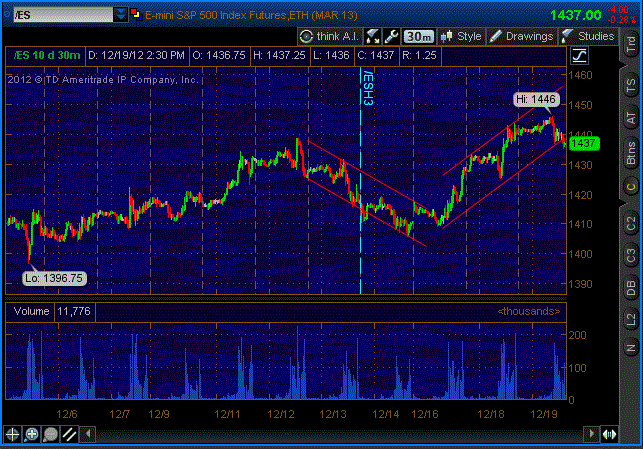This screenshot has height=449, width=643.
Task: Click the greyed zoom out magnifier
Action: [x=50, y=434]
